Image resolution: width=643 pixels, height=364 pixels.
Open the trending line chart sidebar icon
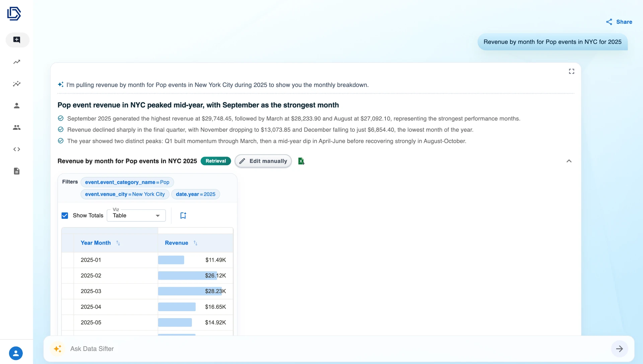click(x=17, y=62)
